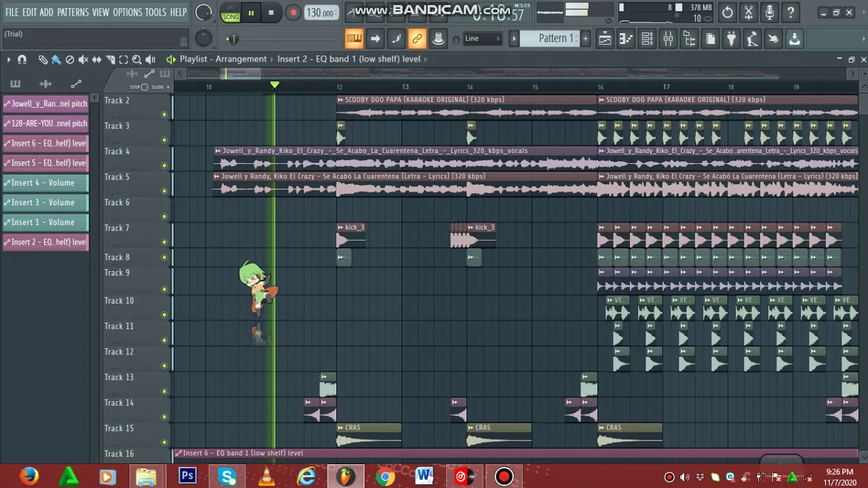
Task: Mute Track 7 via its green dot
Action: click(x=164, y=242)
